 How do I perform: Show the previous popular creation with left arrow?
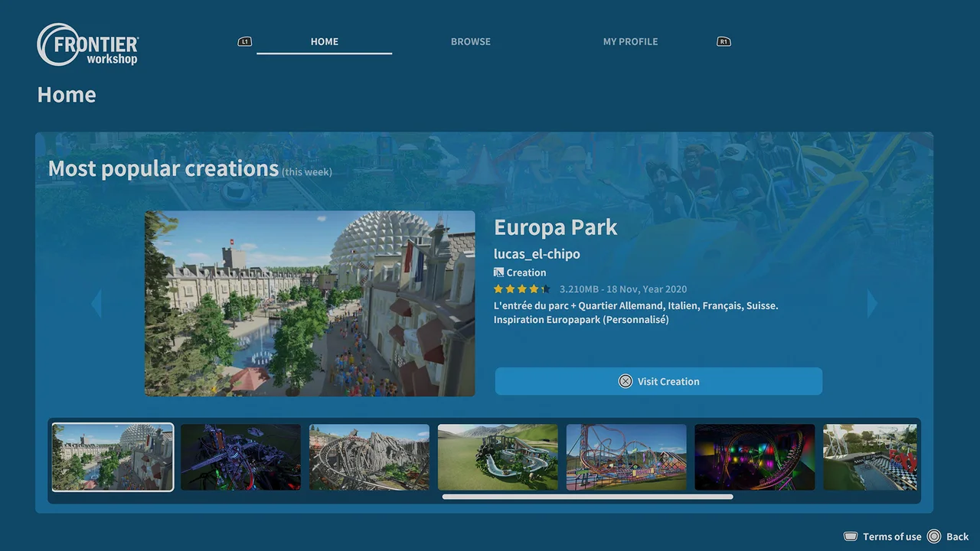96,303
